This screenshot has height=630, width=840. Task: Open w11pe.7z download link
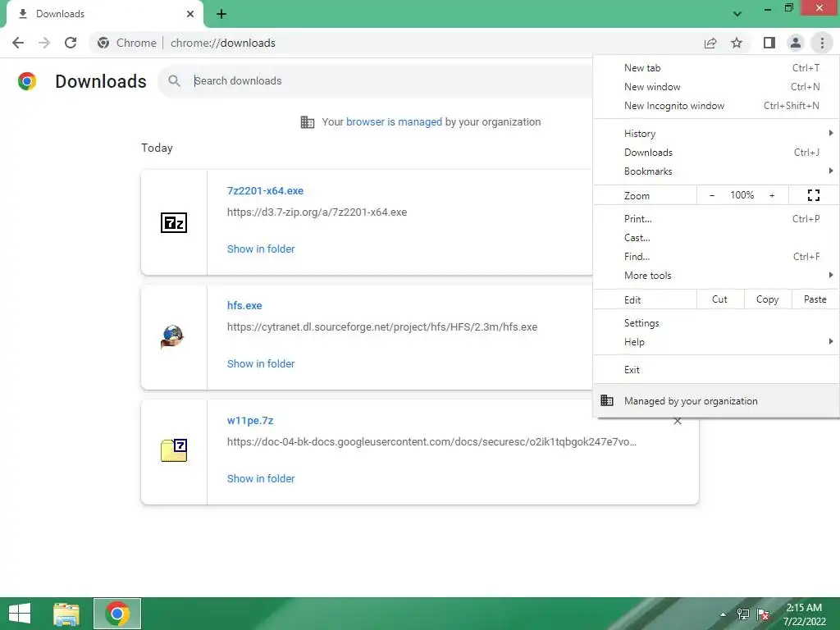[250, 421]
